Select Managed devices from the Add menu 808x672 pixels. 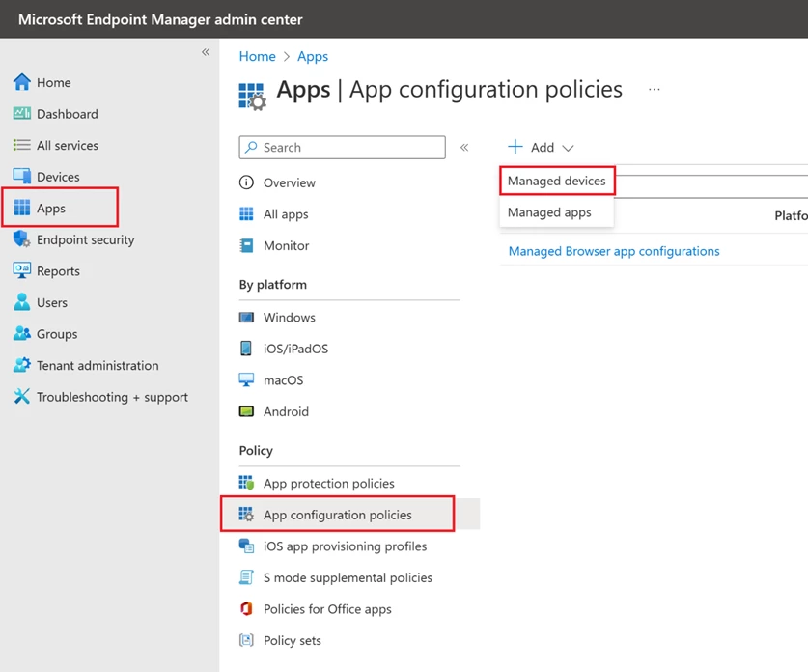(556, 181)
